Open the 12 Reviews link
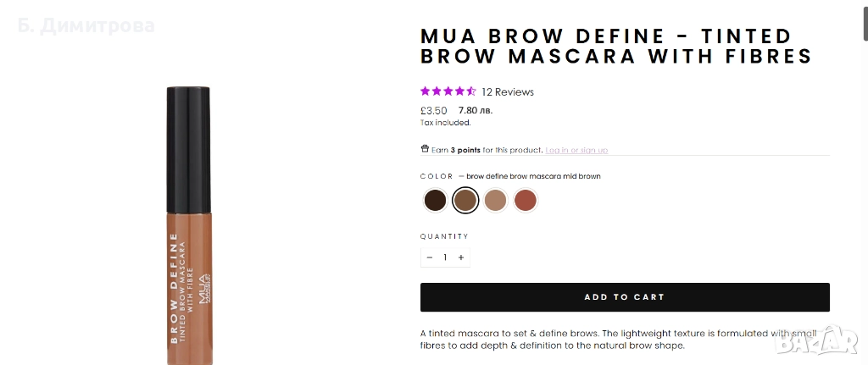Viewport: 868px width, 365px height. click(508, 91)
